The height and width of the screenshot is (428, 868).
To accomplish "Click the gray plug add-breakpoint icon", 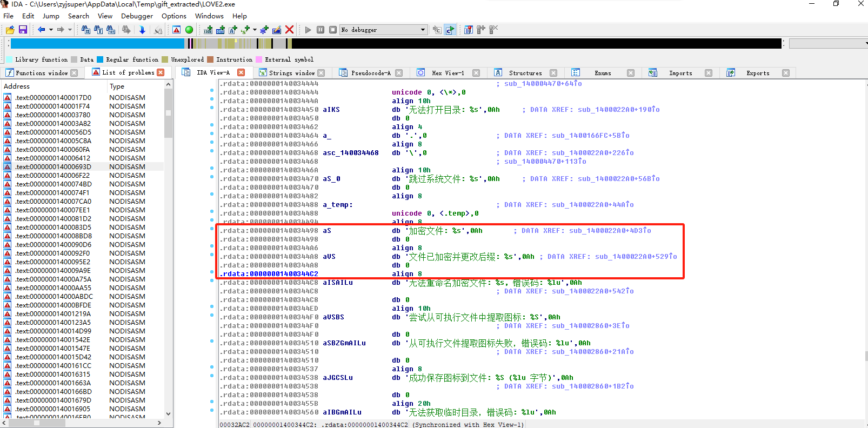I will point(480,30).
